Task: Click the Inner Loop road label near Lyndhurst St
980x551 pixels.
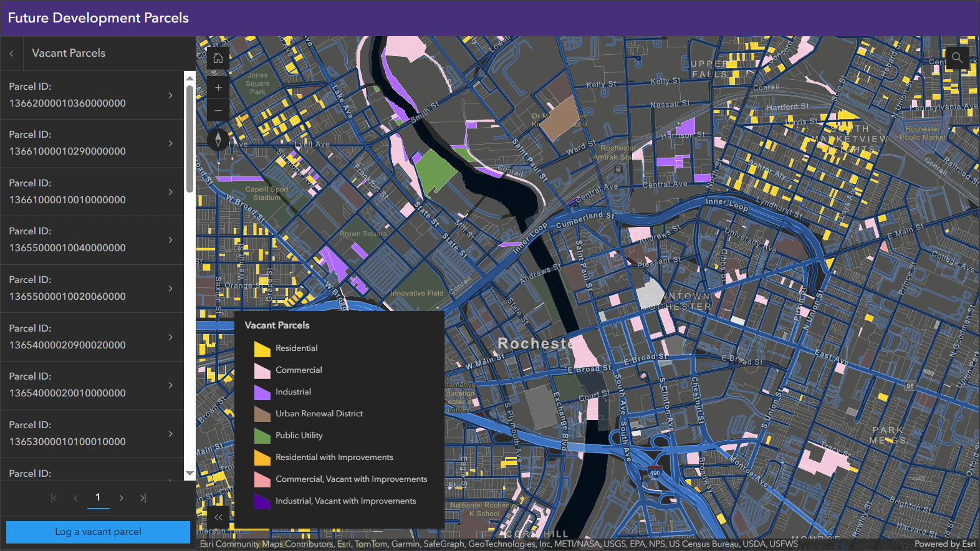Action: tap(727, 204)
